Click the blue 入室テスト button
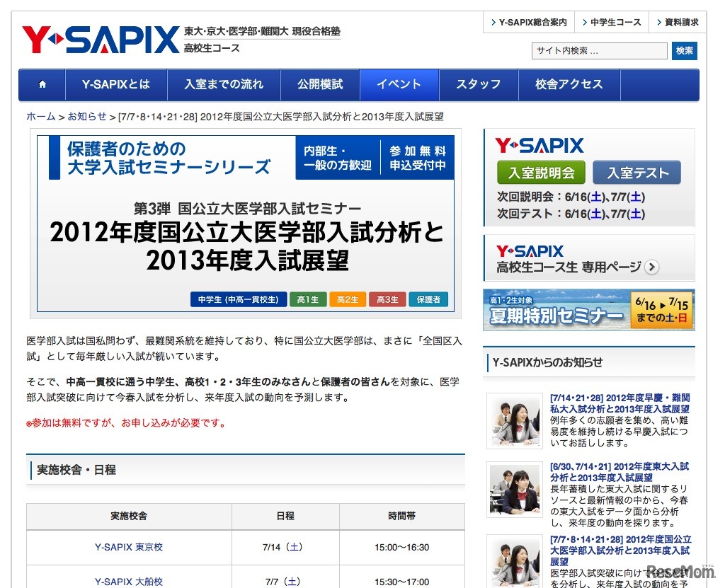725x588 pixels. pyautogui.click(x=636, y=173)
